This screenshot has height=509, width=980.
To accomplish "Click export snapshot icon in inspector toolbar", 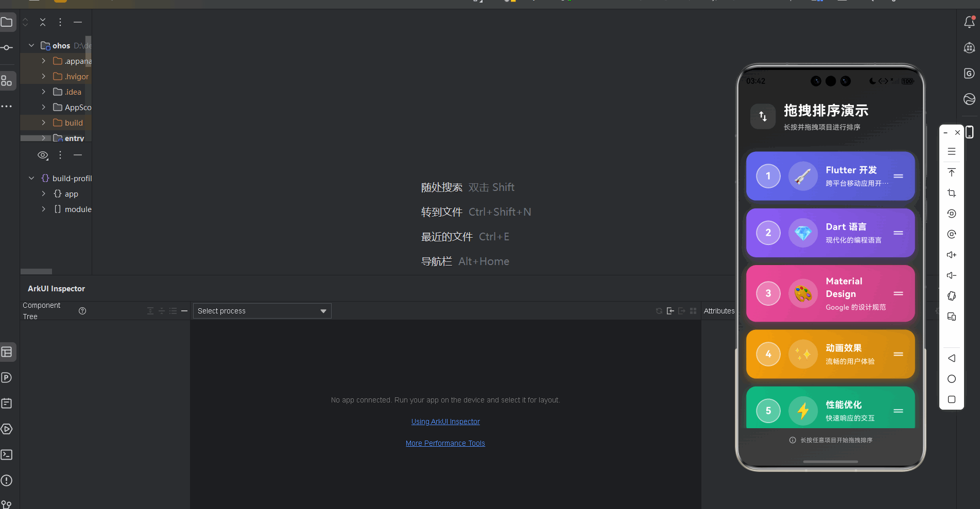I will (x=682, y=311).
